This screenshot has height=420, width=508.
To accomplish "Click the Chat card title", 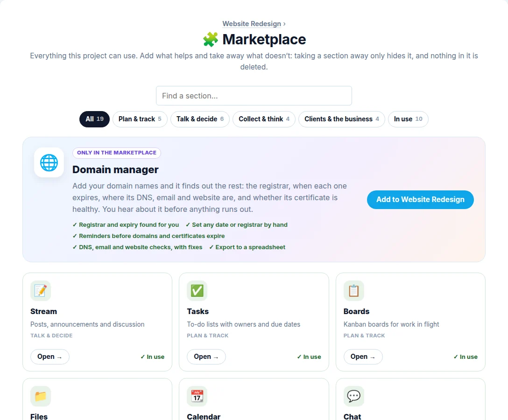I will tap(352, 416).
